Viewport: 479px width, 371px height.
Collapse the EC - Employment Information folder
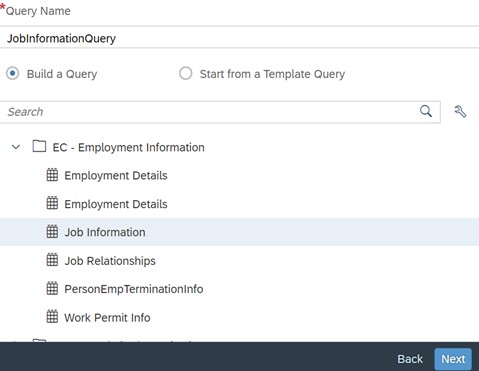(16, 147)
